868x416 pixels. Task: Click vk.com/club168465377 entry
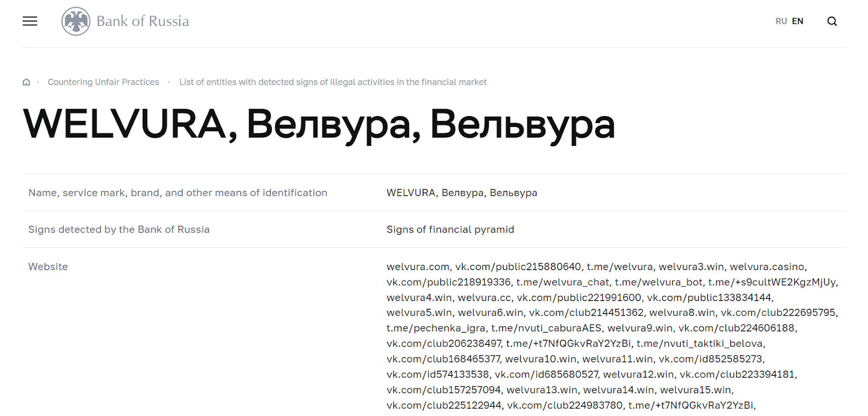coord(443,359)
